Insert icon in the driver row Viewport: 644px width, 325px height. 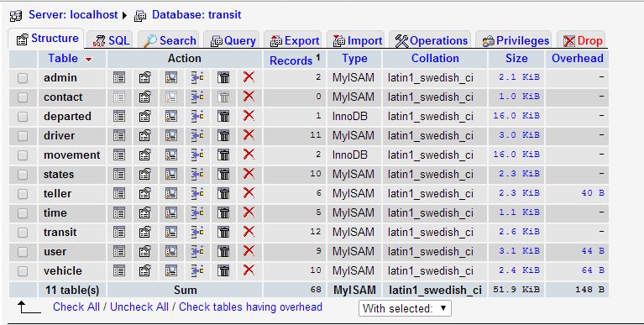[197, 135]
